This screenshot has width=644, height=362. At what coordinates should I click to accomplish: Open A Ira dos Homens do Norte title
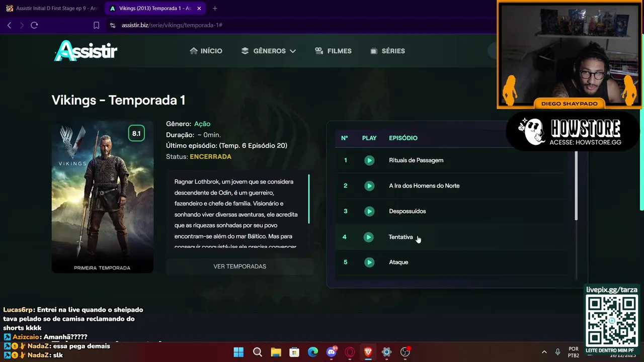click(424, 186)
